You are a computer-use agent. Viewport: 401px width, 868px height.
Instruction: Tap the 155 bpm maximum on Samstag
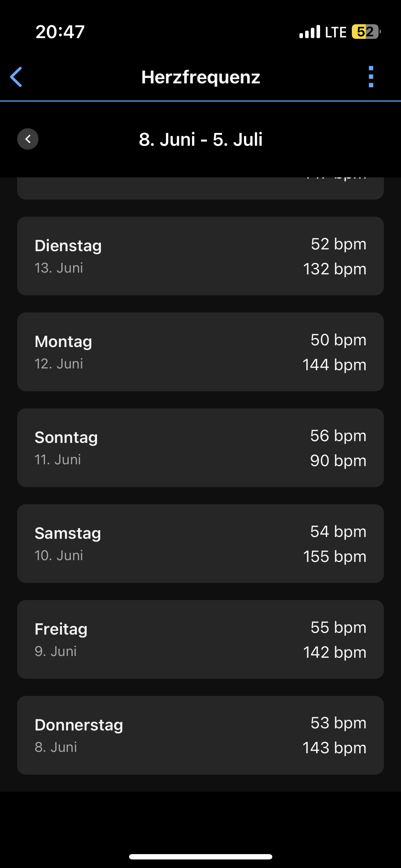pos(334,556)
